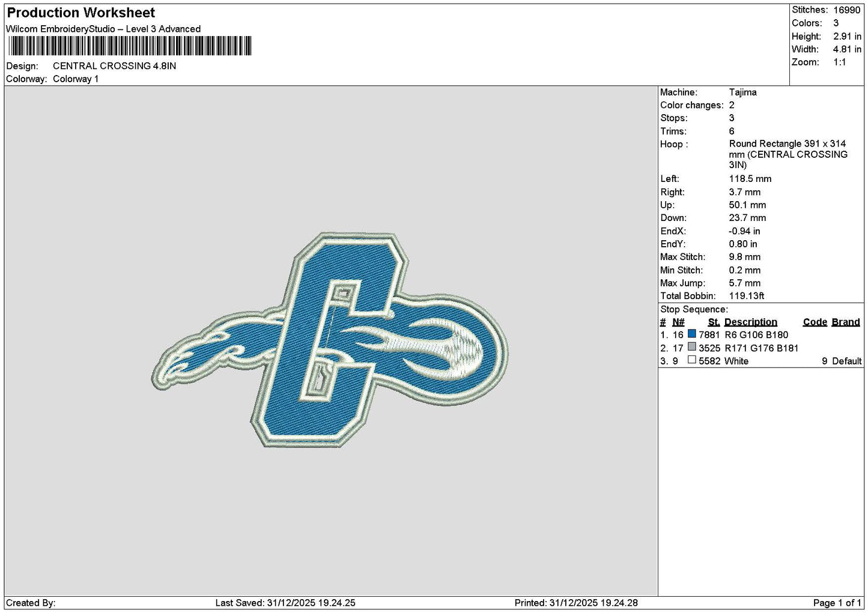Click the 'Production Worksheet' title

pos(80,13)
